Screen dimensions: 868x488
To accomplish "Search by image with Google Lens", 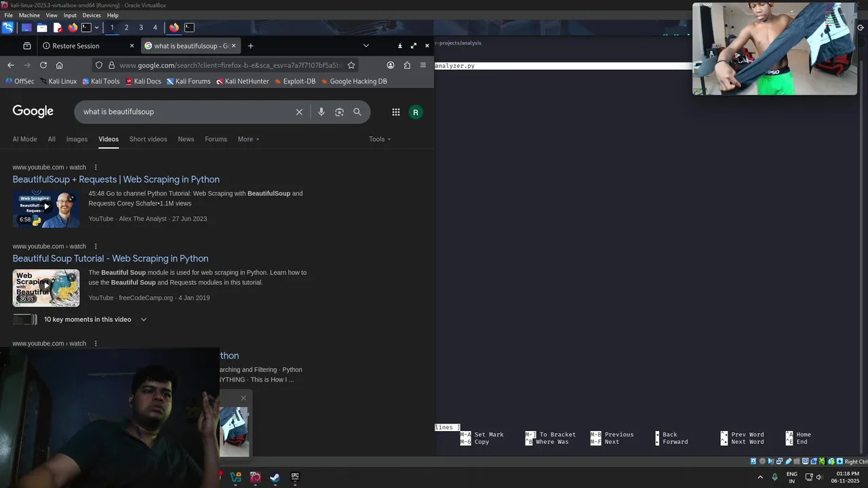I will click(x=340, y=112).
